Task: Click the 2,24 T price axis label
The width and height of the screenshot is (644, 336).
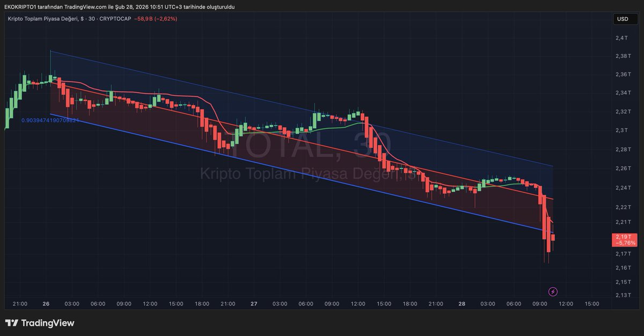Action: (x=623, y=188)
